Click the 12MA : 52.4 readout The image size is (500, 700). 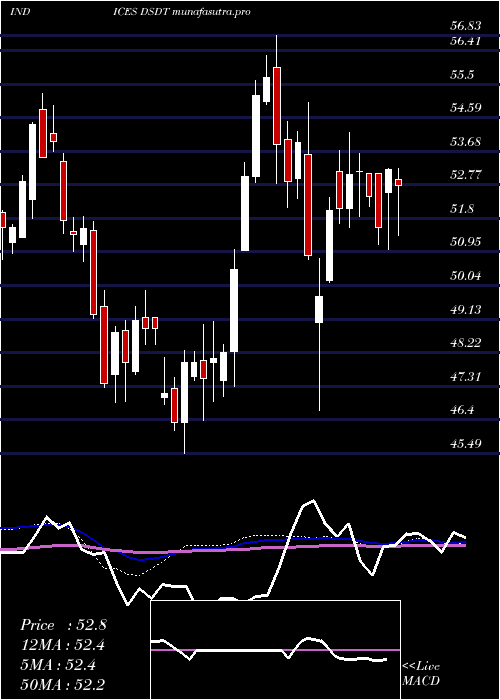click(x=64, y=645)
